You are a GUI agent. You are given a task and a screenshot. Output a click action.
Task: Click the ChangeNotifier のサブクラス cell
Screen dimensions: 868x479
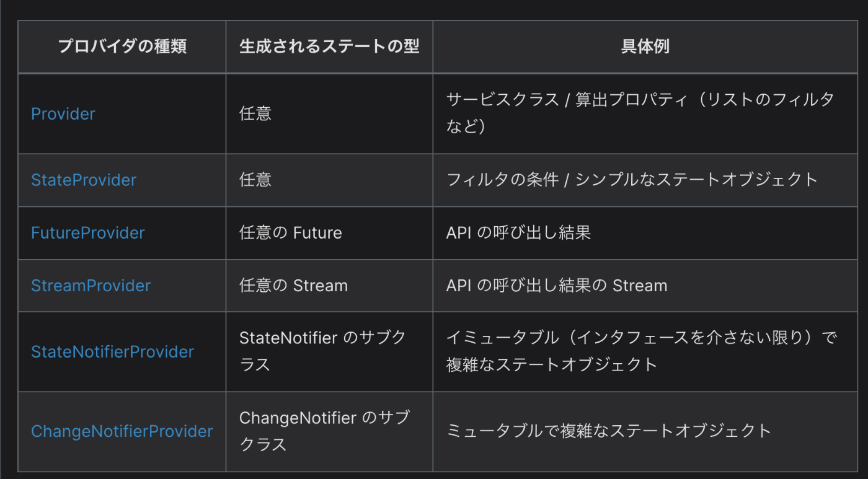coord(329,431)
